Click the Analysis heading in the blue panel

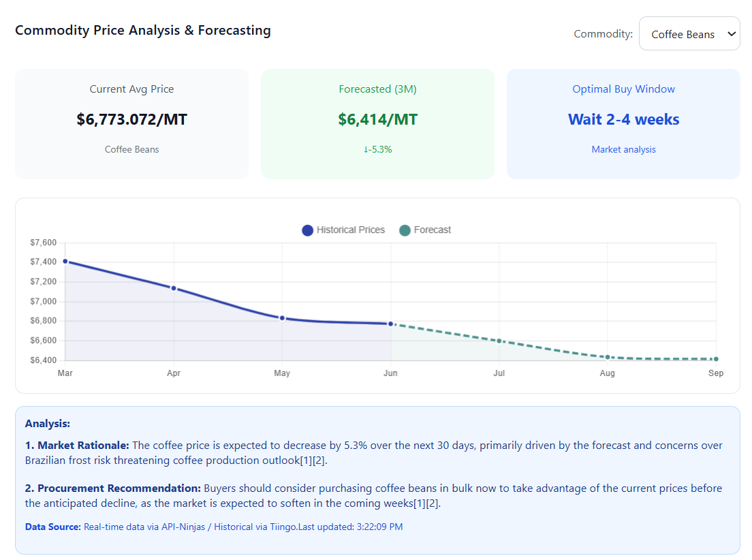[48, 423]
